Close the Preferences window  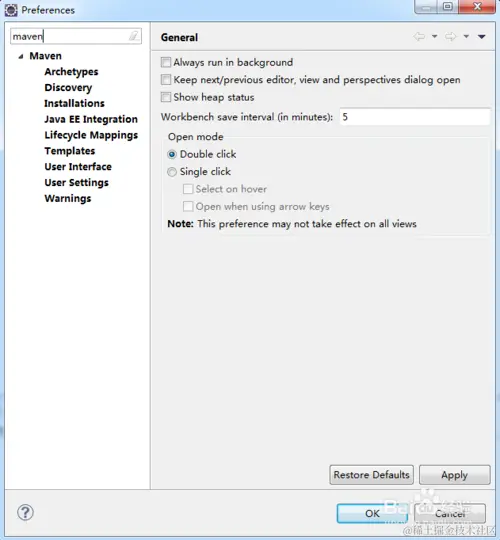click(477, 7)
